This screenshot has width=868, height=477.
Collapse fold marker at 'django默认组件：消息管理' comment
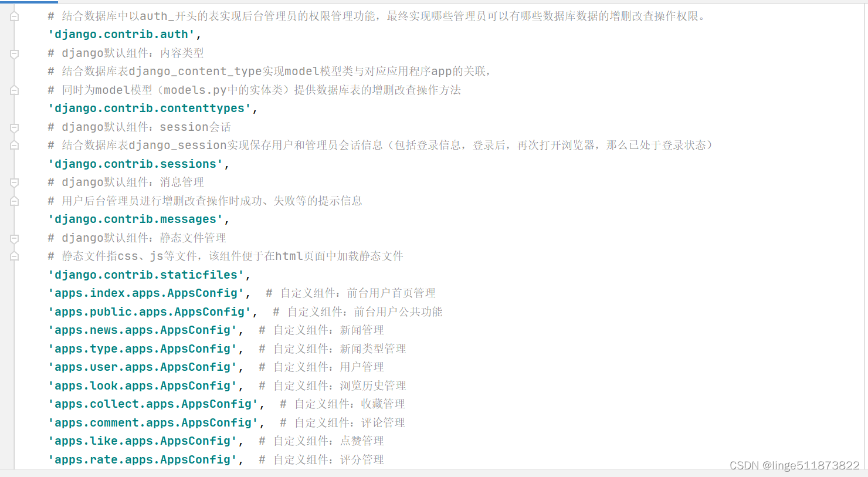tap(14, 182)
